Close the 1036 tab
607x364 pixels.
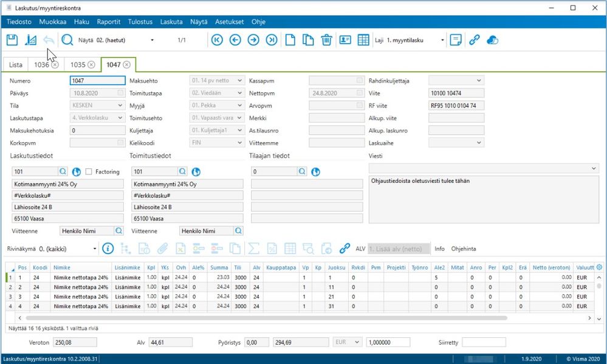coord(55,64)
